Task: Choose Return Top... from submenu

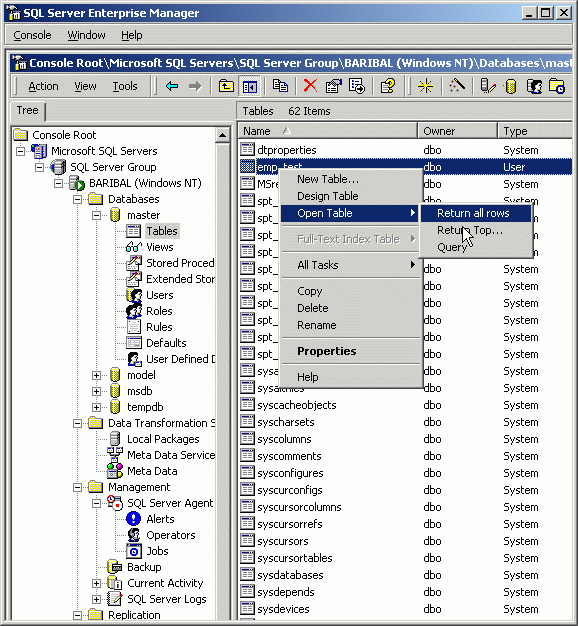Action: [476, 230]
